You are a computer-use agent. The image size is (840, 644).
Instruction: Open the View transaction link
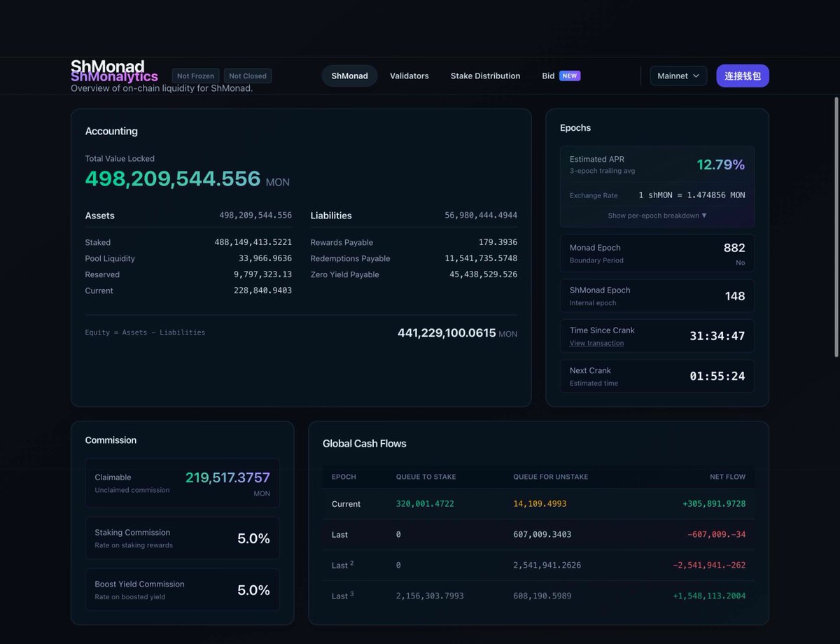[x=596, y=343]
